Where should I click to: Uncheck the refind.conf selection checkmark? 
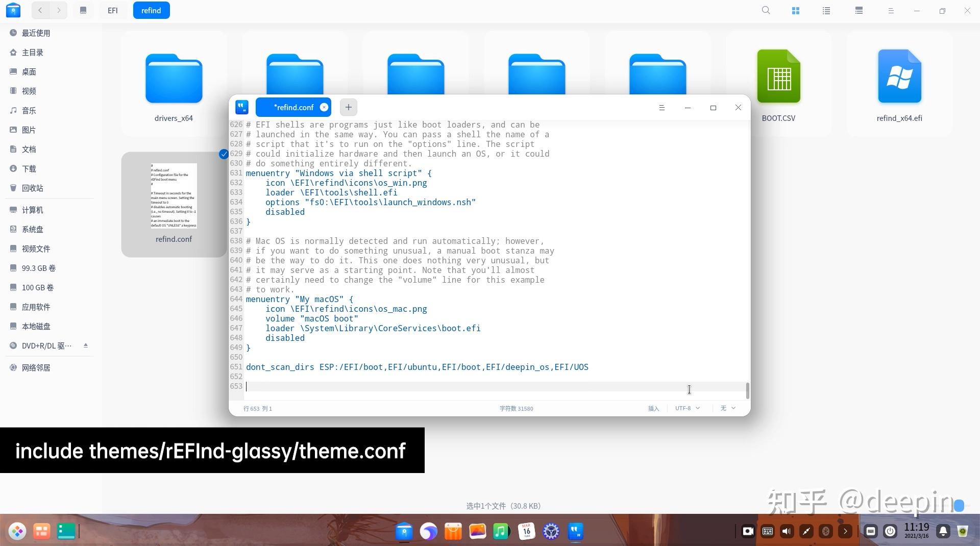click(x=223, y=154)
